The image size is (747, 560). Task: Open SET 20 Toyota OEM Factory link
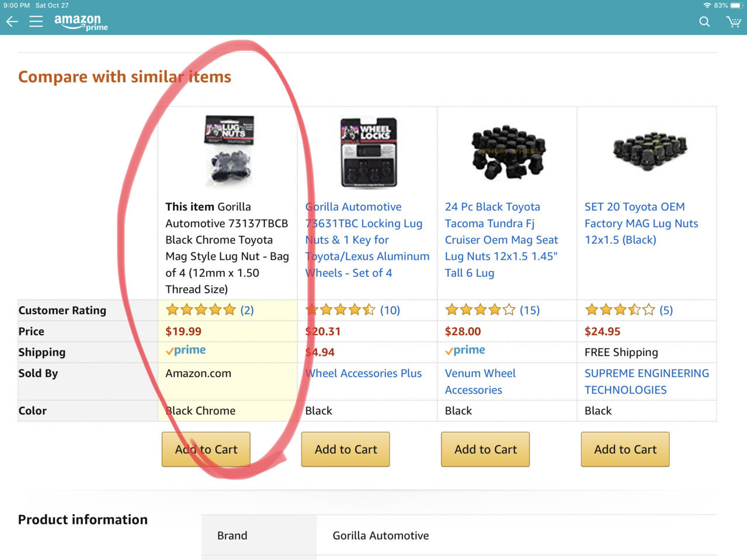tap(641, 223)
